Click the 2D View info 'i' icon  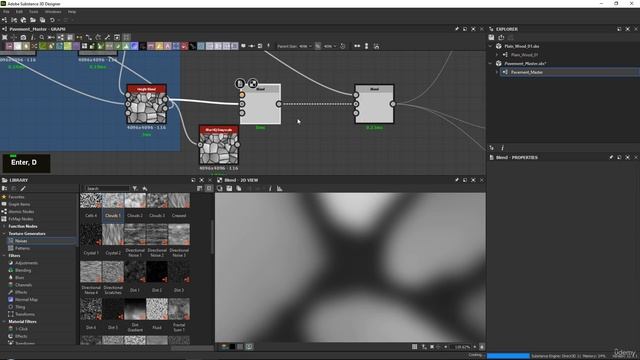point(270,189)
